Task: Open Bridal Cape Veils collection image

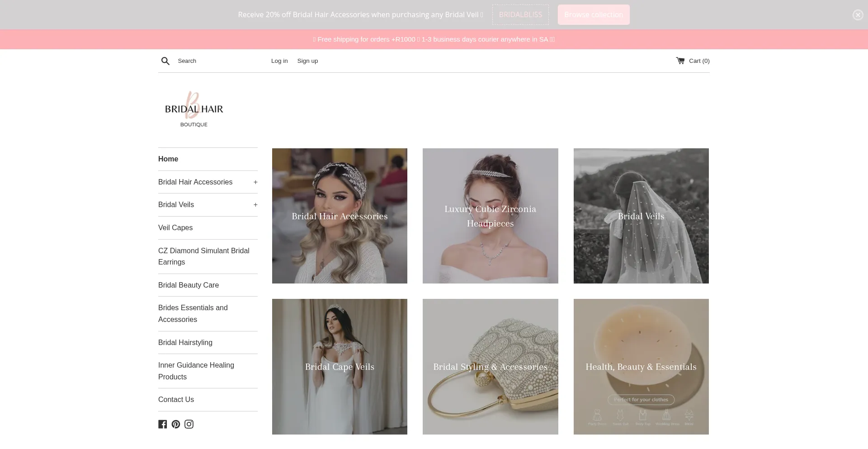Action: click(340, 367)
